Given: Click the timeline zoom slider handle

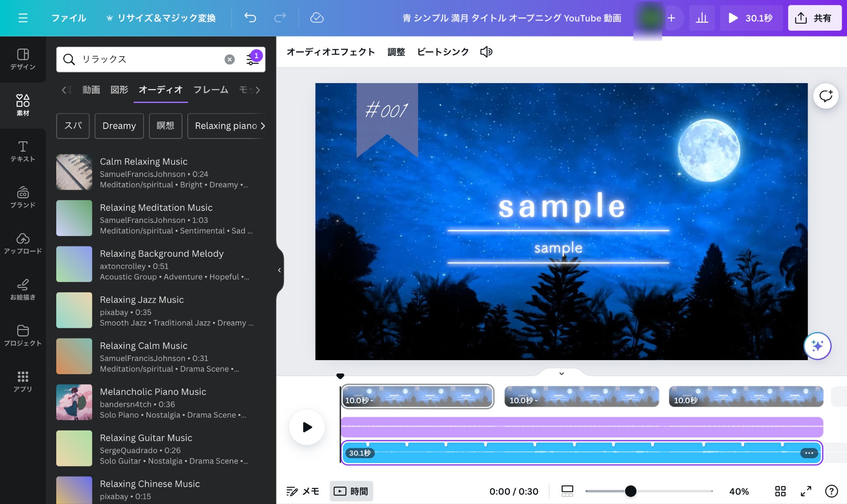Looking at the screenshot, I should (630, 491).
